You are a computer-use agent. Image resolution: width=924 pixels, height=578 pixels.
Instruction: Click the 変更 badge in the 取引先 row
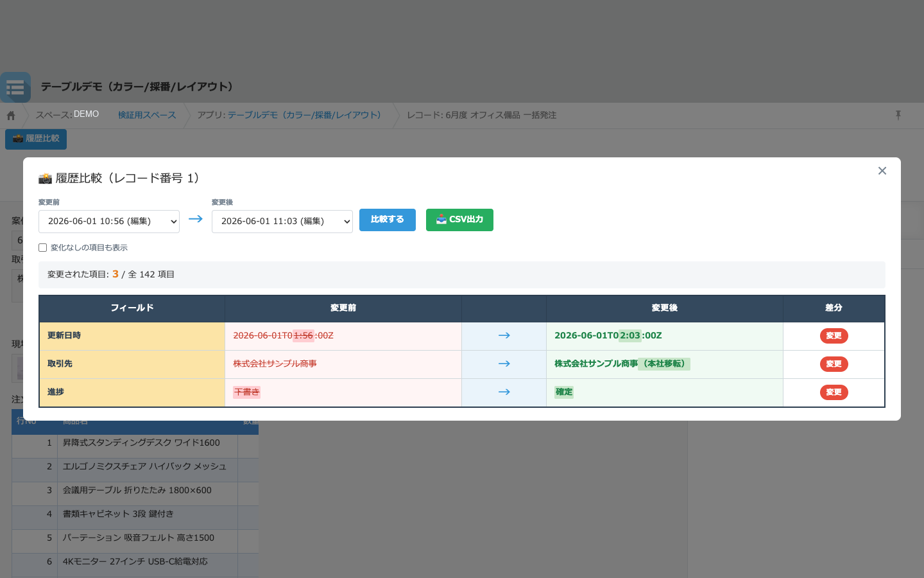click(x=834, y=364)
